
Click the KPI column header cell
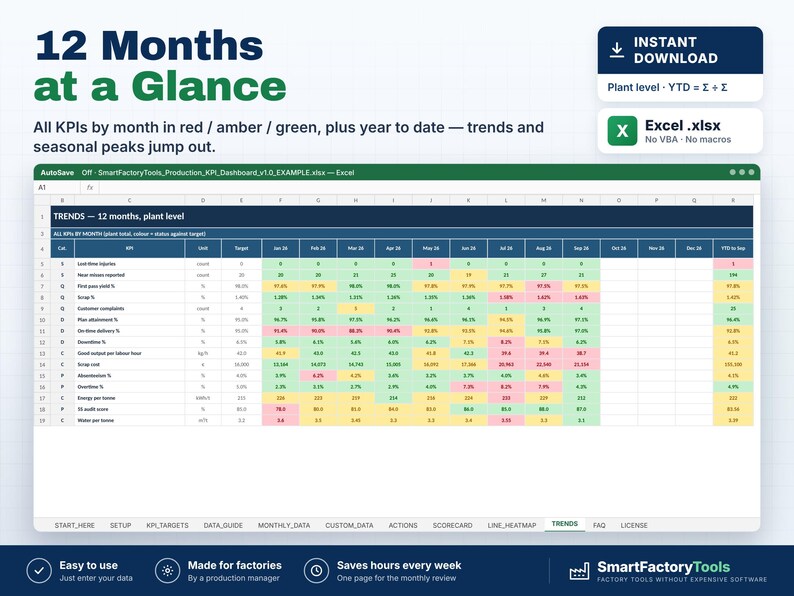129,248
